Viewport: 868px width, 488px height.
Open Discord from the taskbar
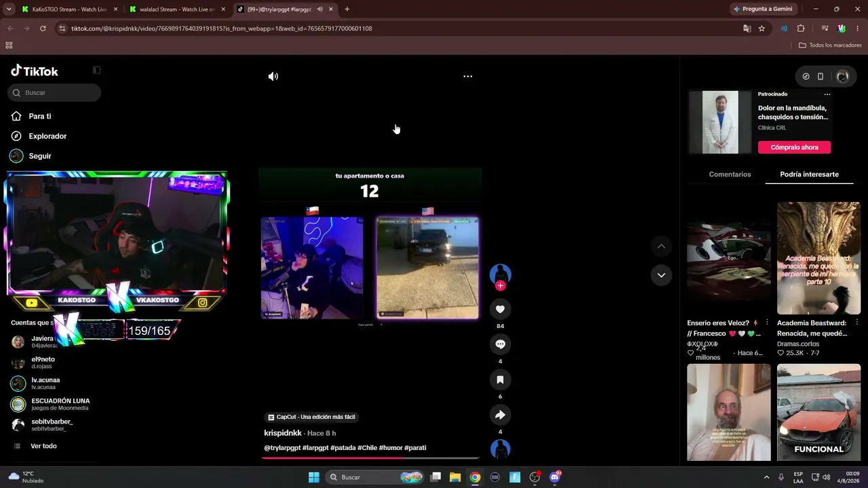tap(555, 477)
